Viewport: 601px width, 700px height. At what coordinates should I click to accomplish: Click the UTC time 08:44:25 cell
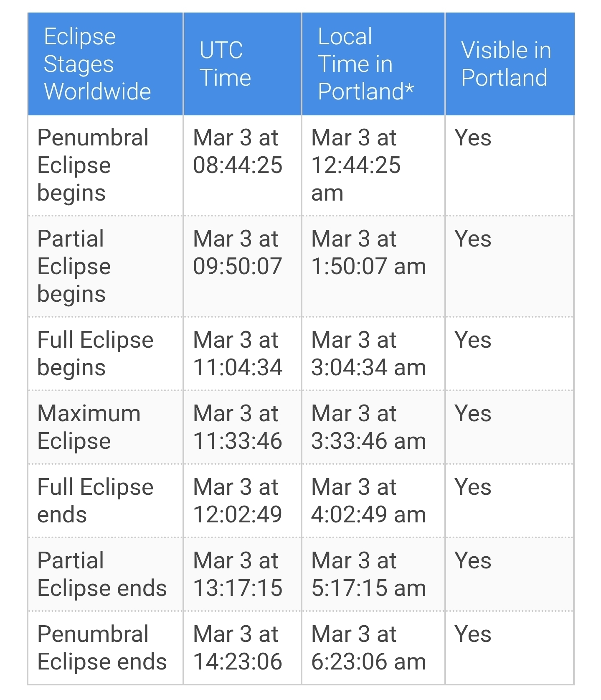237,151
